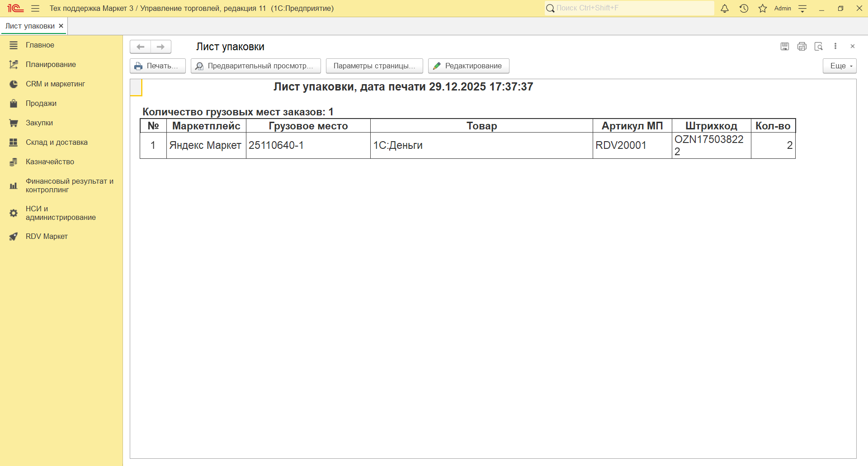Click the Товар column header
The width and height of the screenshot is (868, 466).
481,126
